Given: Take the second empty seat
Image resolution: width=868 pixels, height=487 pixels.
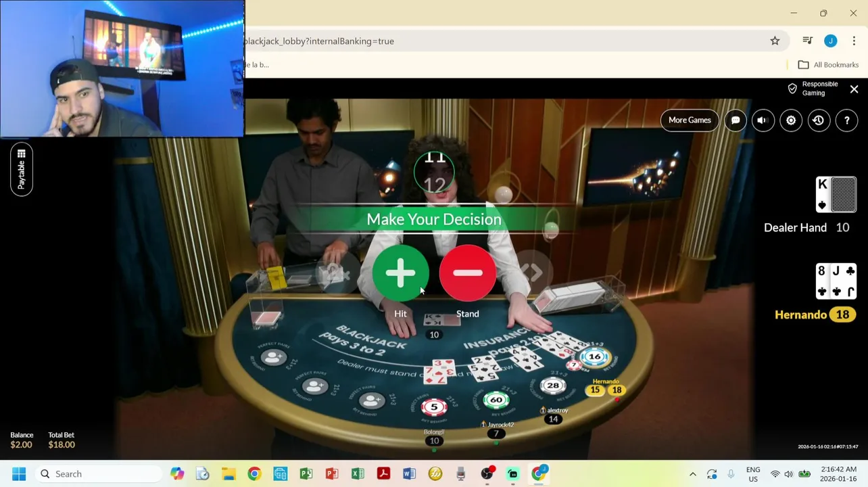Looking at the screenshot, I should [314, 386].
